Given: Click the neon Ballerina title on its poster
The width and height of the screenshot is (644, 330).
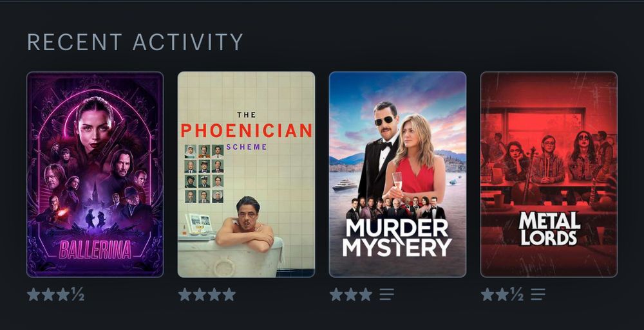Looking at the screenshot, I should (x=95, y=250).
